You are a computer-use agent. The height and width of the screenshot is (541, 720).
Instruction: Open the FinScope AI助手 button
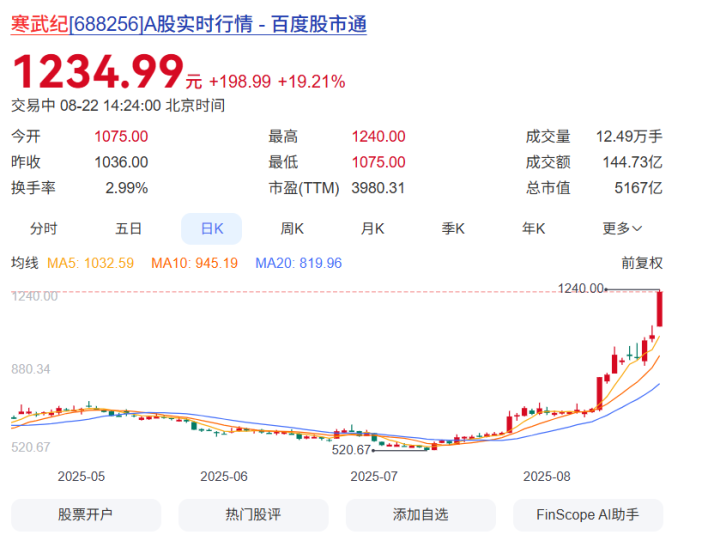tap(588, 515)
